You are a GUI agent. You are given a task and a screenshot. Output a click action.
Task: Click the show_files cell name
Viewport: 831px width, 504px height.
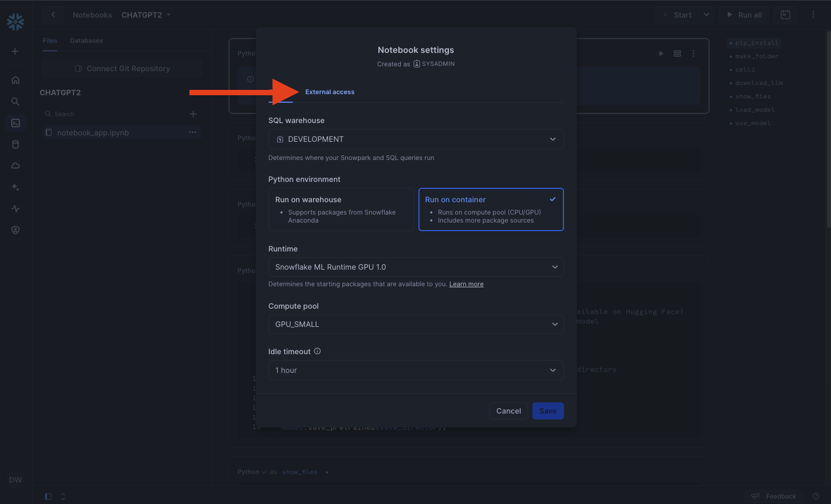300,472
